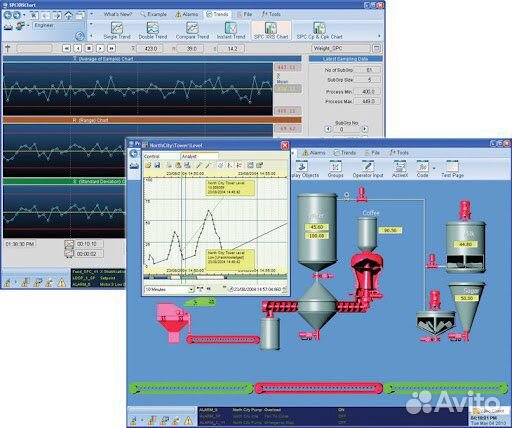The image size is (512, 428).
Task: Switch to the Trends tab in SPC window
Action: (x=217, y=14)
